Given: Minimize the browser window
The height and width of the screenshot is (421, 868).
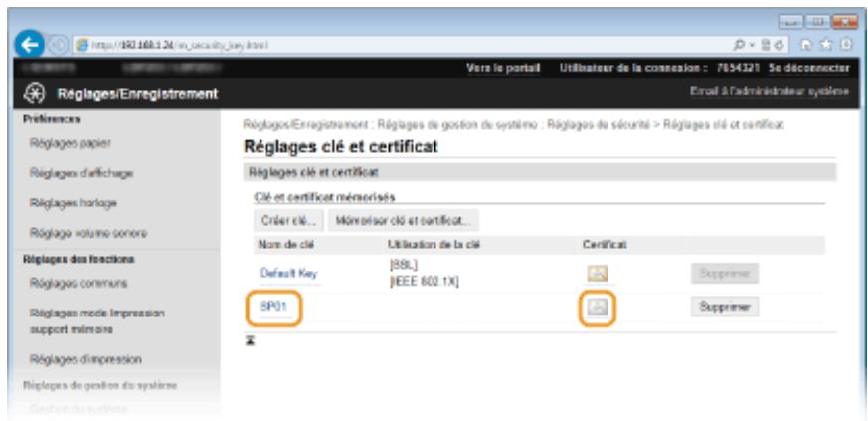Looking at the screenshot, I should point(790,23).
